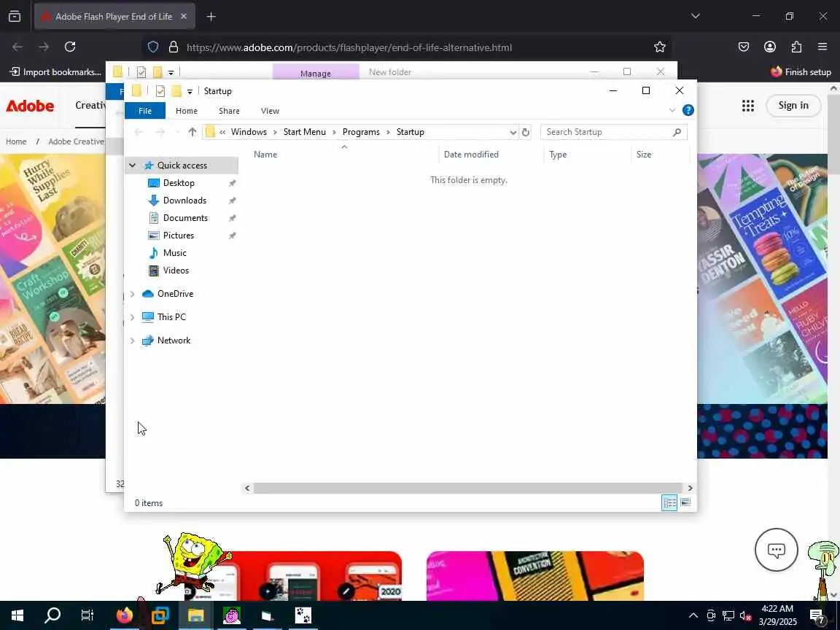The width and height of the screenshot is (840, 630).
Task: Click the Manage tab in background Explorer window
Action: 316,71
